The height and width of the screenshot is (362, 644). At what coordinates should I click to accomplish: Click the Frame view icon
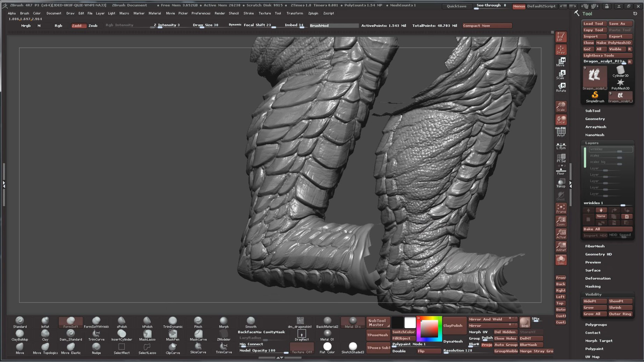coord(561,209)
